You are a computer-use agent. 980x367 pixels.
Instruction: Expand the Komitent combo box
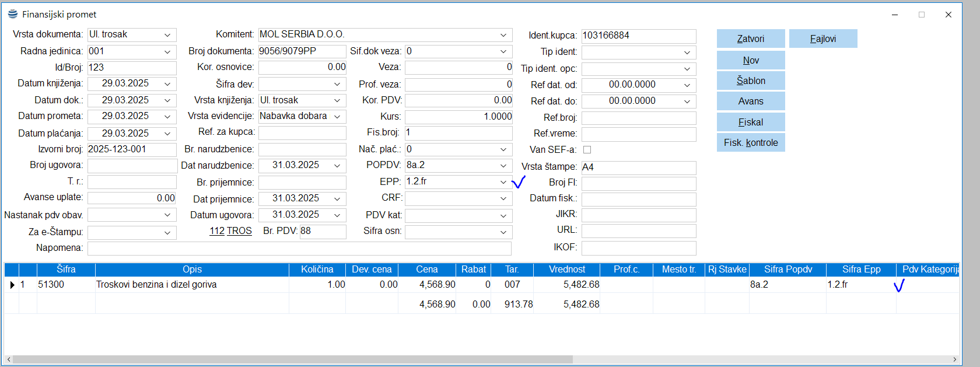(x=503, y=35)
